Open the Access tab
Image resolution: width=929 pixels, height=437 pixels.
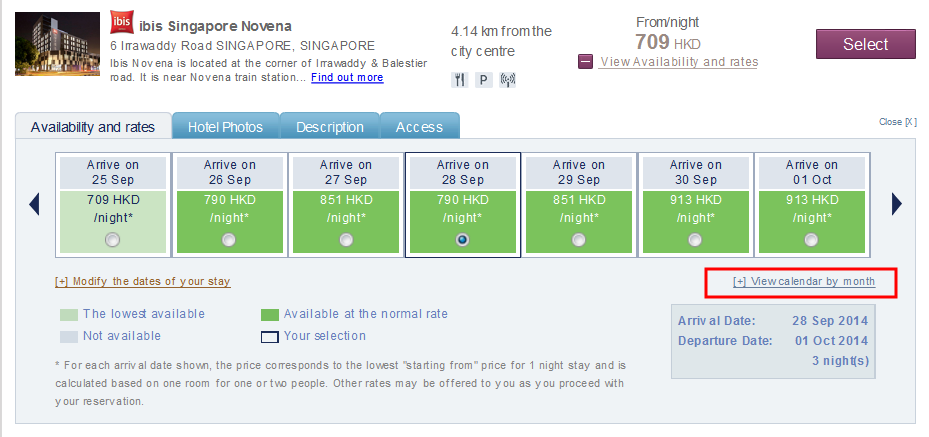coord(419,127)
